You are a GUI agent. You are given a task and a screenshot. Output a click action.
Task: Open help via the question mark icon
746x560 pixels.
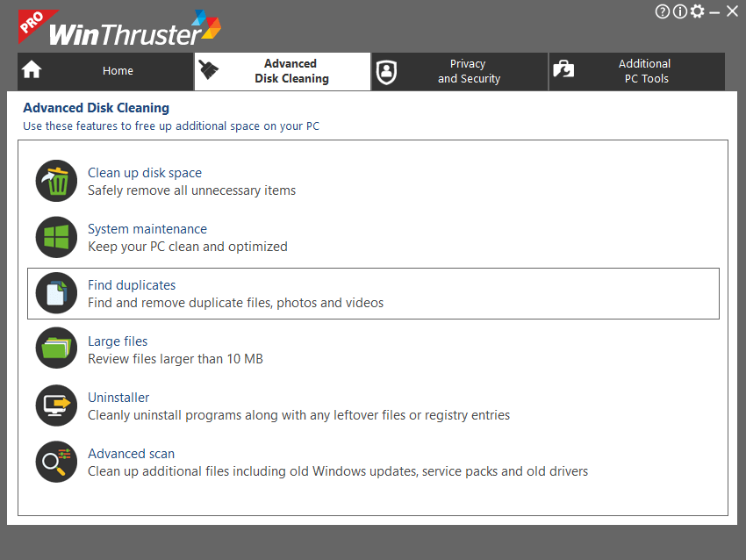[663, 11]
